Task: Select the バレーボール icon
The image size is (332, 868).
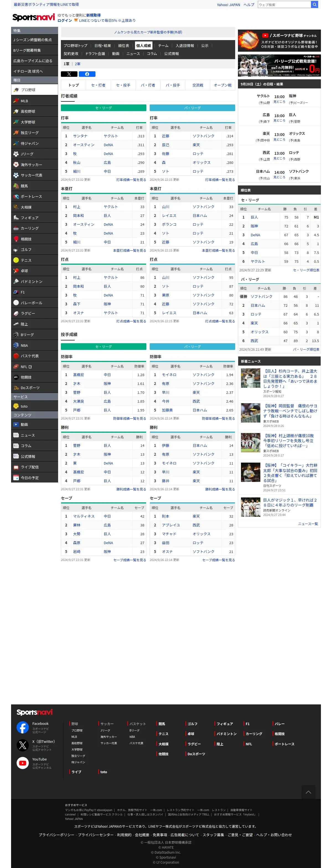Action: (x=16, y=303)
